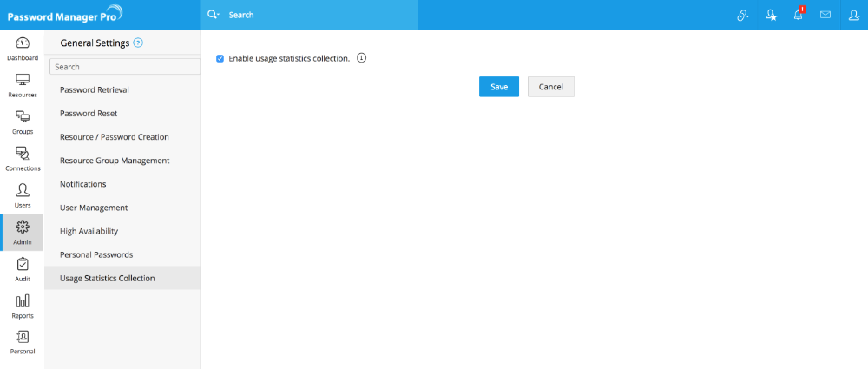Open the Users icon in sidebar
Image resolution: width=868 pixels, height=369 pixels.
[x=23, y=190]
